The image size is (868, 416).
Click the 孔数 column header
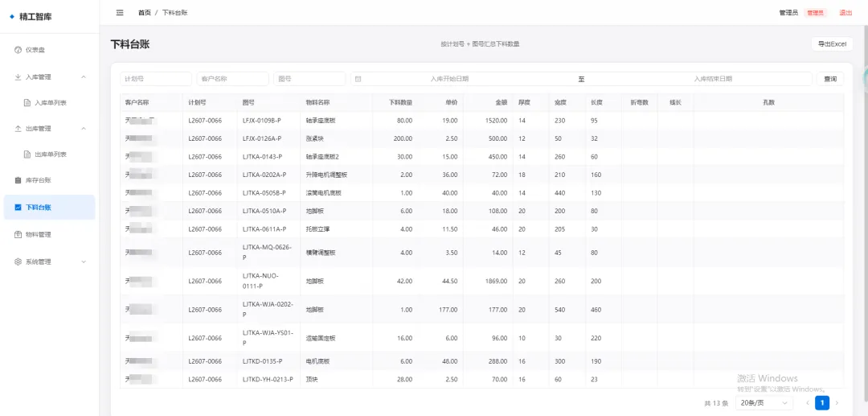tap(768, 102)
